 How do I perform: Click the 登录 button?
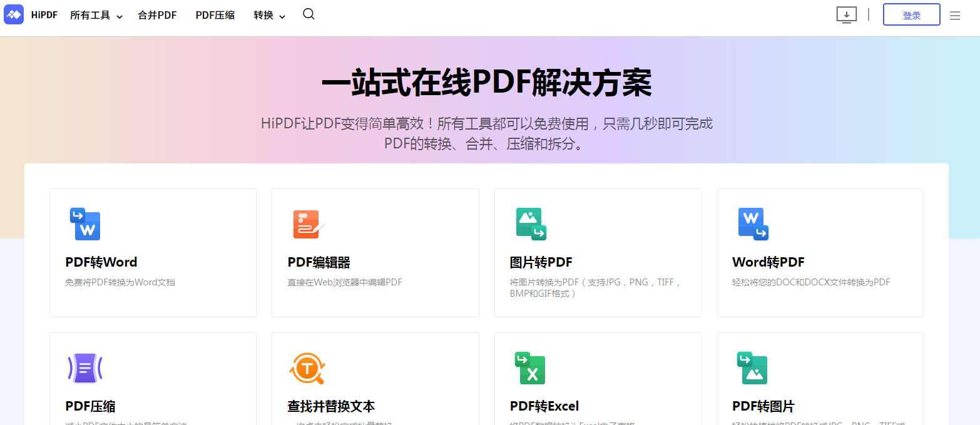point(911,14)
